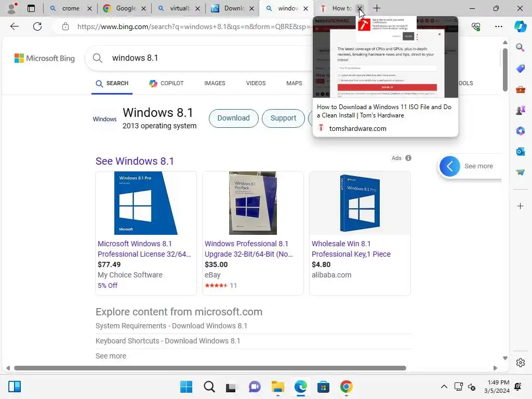
Task: Select the MAPS search tab
Action: point(294,83)
